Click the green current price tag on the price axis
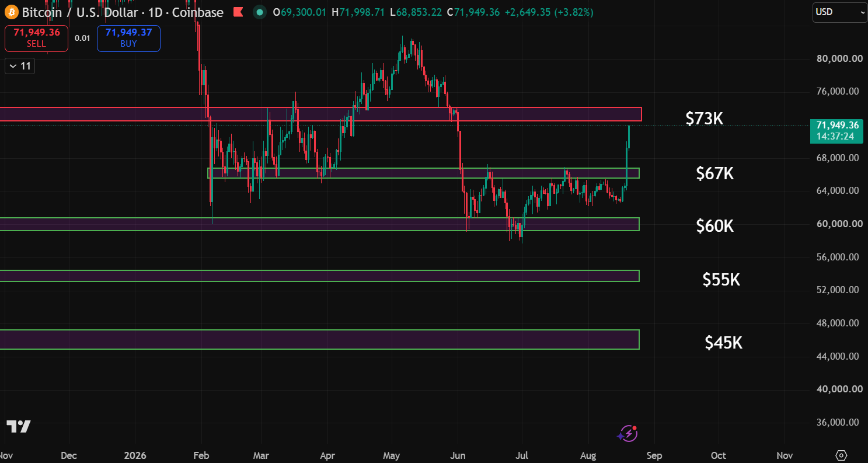The width and height of the screenshot is (868, 463). coord(837,131)
